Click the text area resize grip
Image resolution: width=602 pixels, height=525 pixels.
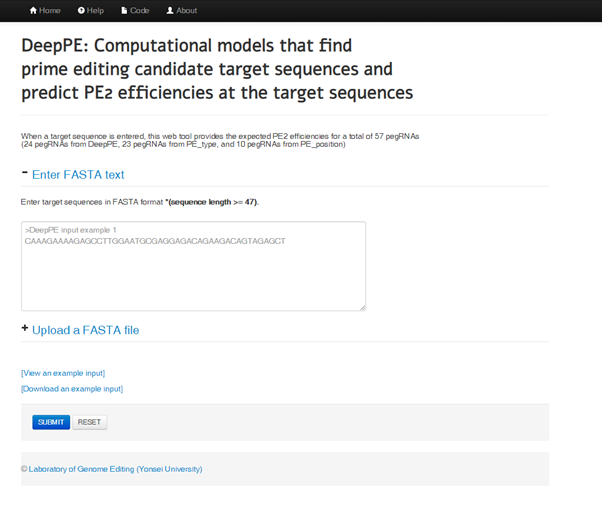(x=362, y=307)
